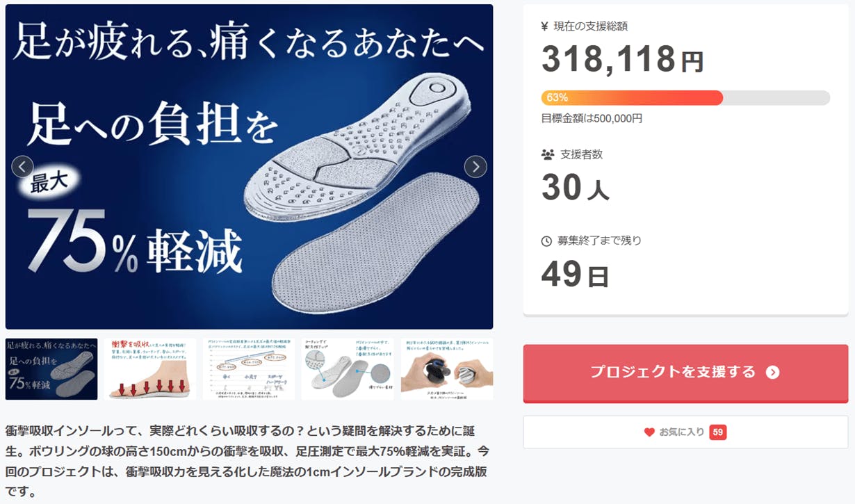The height and width of the screenshot is (504, 855).
Task: Add to favorites with お気に入り button
Action: coord(685,432)
